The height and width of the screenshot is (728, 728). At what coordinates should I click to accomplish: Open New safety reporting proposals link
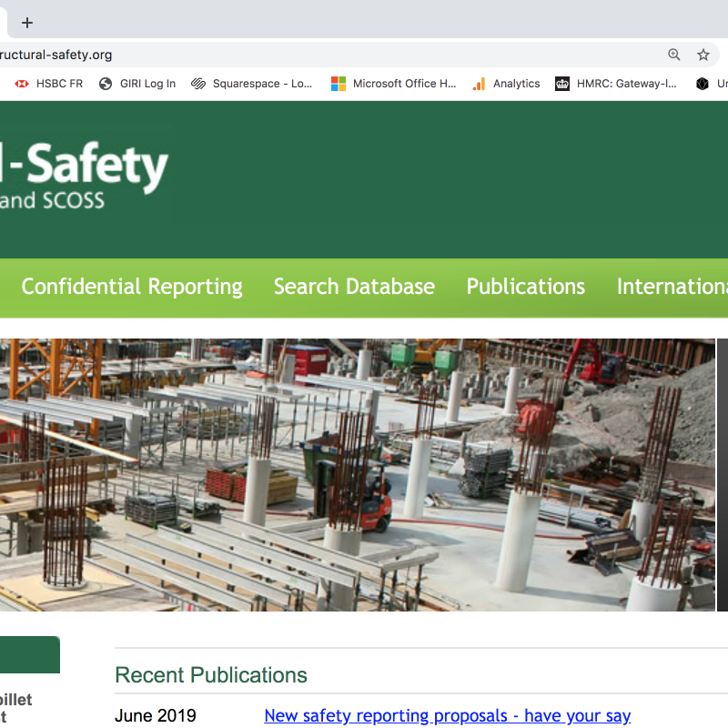click(x=447, y=716)
